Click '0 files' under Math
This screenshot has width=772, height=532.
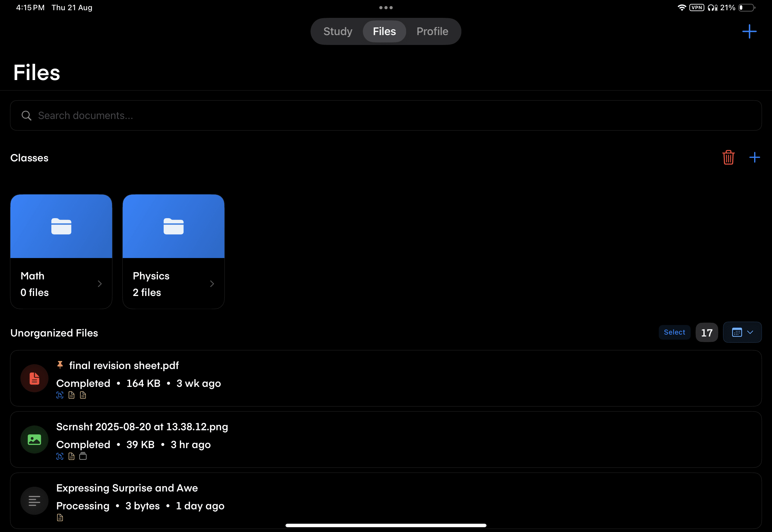point(35,293)
